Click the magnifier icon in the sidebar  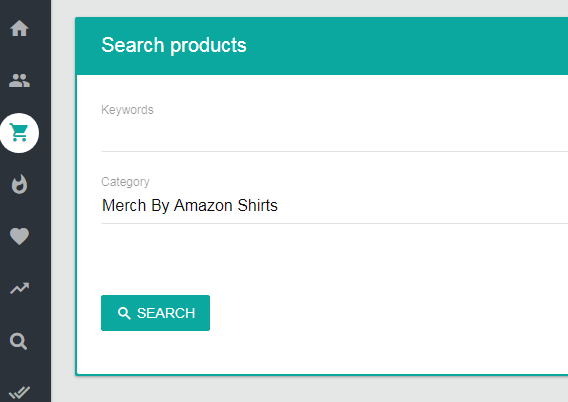pos(18,341)
